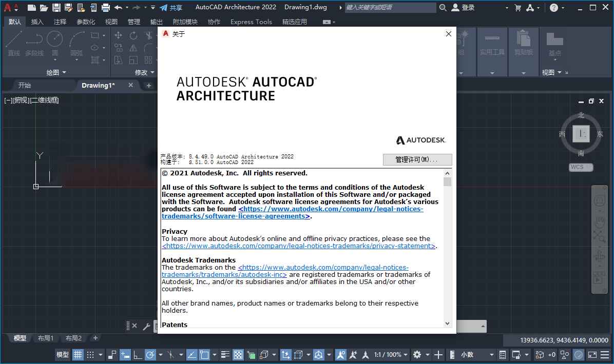Click the Plot printer icon
The image size is (614, 364).
click(106, 7)
